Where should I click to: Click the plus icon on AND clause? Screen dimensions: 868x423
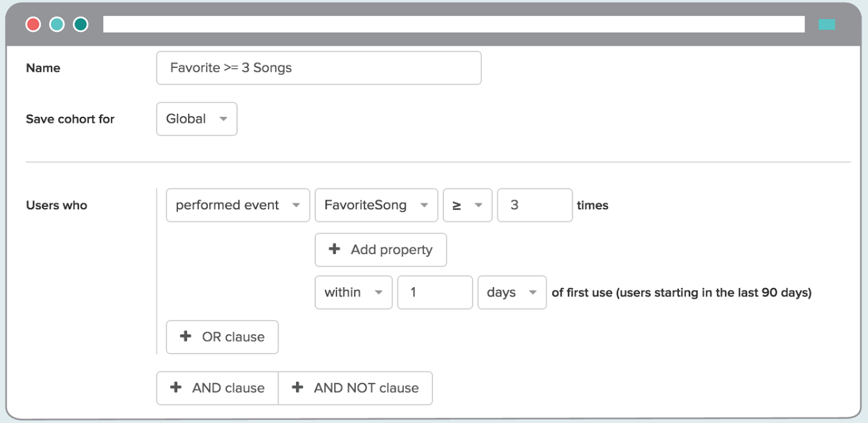[176, 387]
